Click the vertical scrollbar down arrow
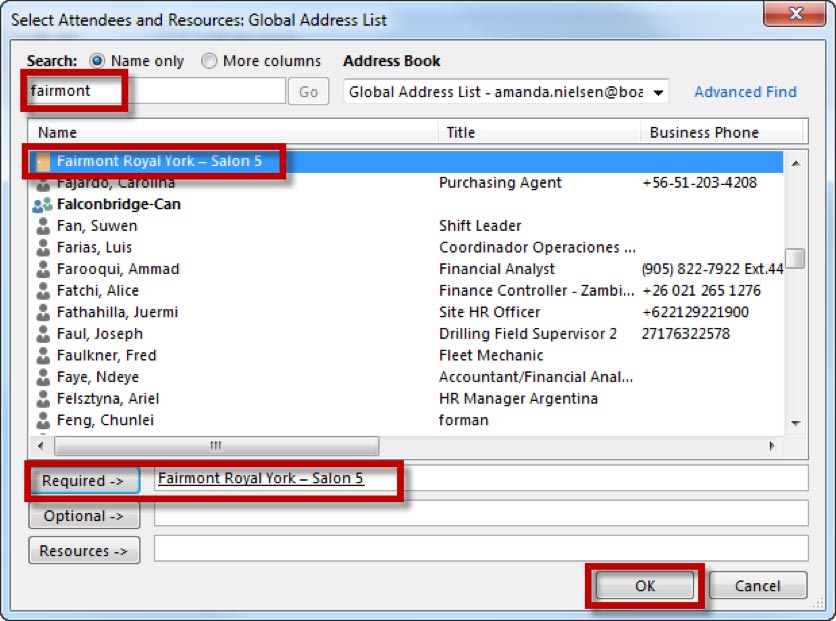836x621 pixels. pyautogui.click(x=795, y=423)
